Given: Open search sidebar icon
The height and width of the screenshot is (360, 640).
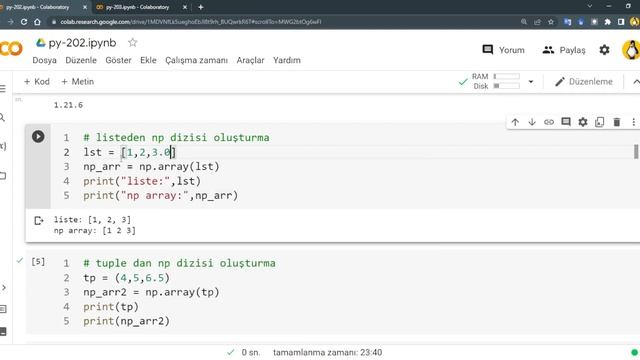Looking at the screenshot, I should click(2, 118).
